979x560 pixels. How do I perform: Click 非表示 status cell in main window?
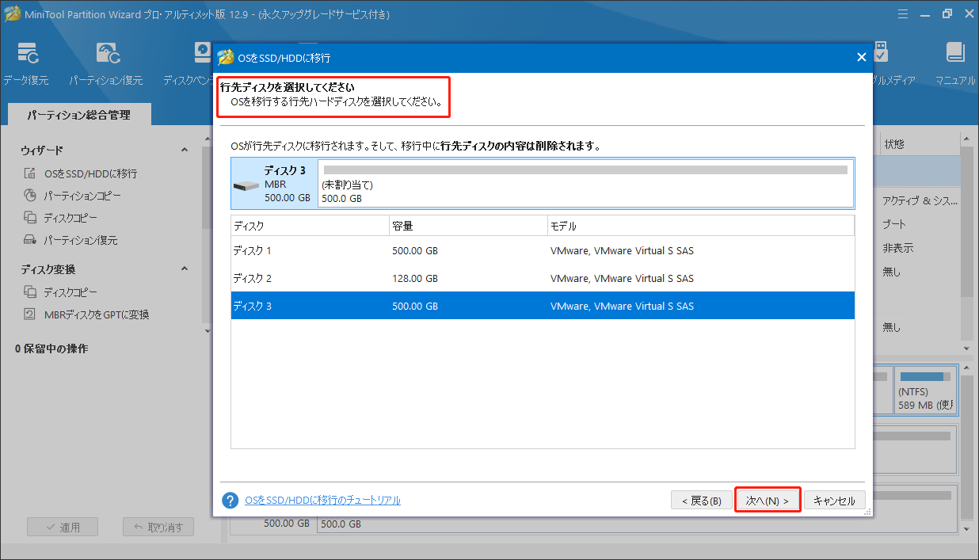pos(897,248)
